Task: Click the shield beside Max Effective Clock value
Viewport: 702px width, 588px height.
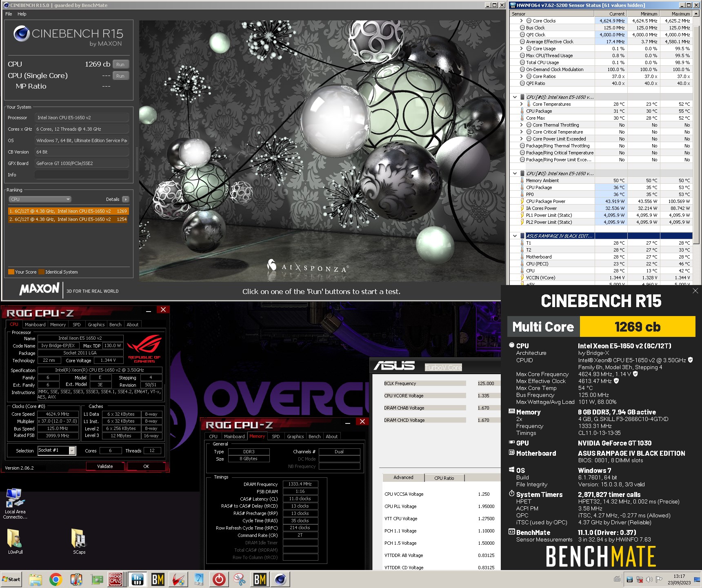Action: (616, 381)
